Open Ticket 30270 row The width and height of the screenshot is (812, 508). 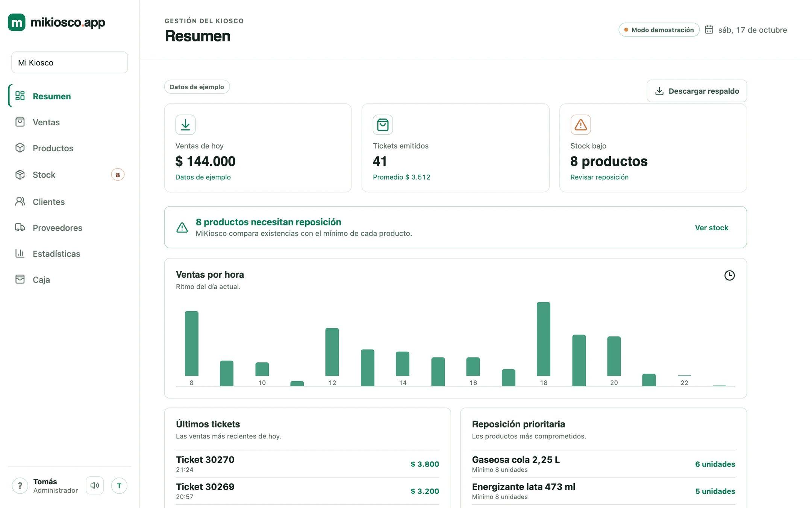(x=308, y=464)
